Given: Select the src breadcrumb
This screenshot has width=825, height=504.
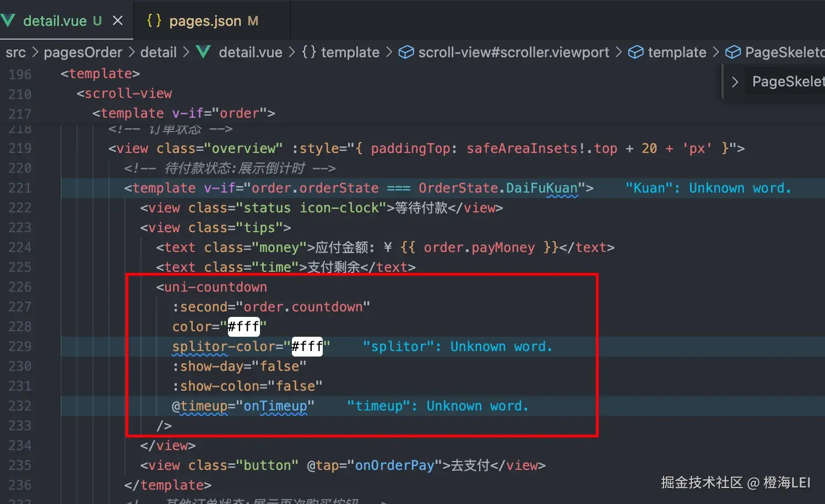Looking at the screenshot, I should point(16,52).
